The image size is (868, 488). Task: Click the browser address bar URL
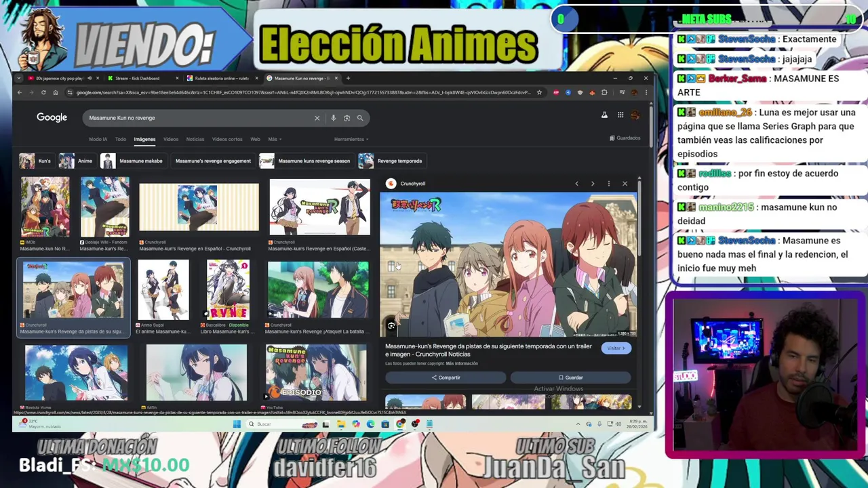click(303, 92)
